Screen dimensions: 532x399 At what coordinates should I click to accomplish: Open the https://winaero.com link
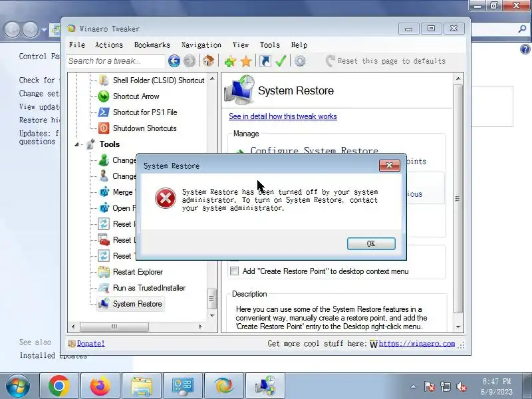pyautogui.click(x=417, y=343)
